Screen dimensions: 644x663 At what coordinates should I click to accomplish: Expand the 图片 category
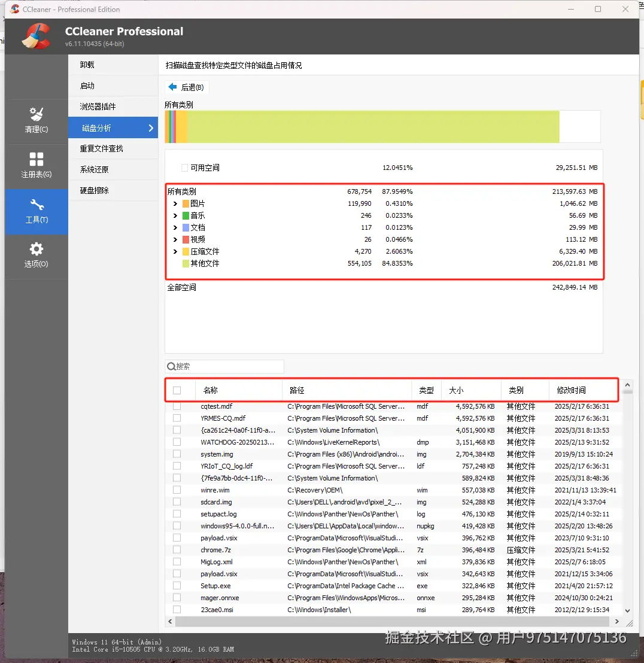[x=175, y=204]
